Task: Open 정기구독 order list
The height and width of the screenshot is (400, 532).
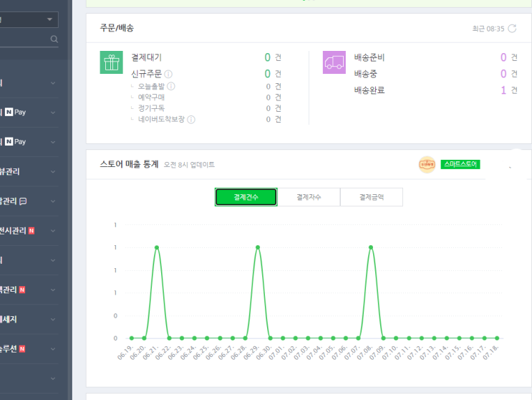Action: tap(151, 108)
